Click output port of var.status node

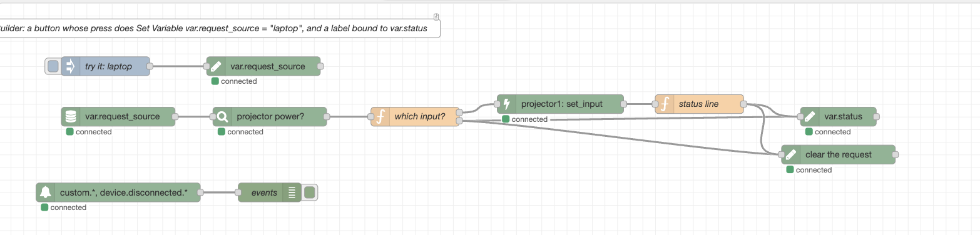877,116
